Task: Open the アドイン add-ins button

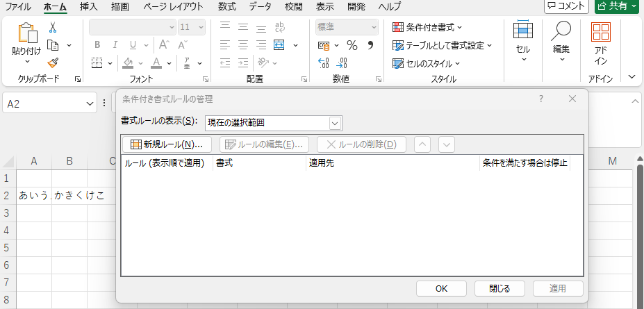Action: [601, 43]
